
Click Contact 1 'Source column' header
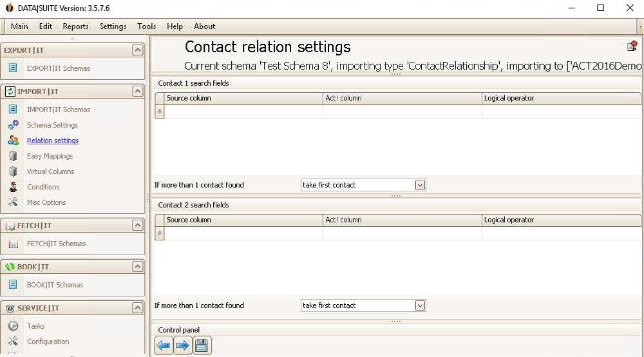coord(243,98)
